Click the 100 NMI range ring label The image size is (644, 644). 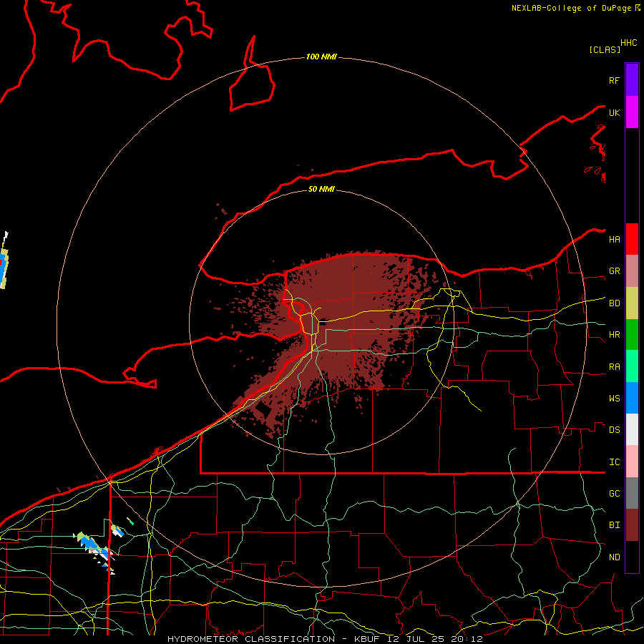pos(321,57)
